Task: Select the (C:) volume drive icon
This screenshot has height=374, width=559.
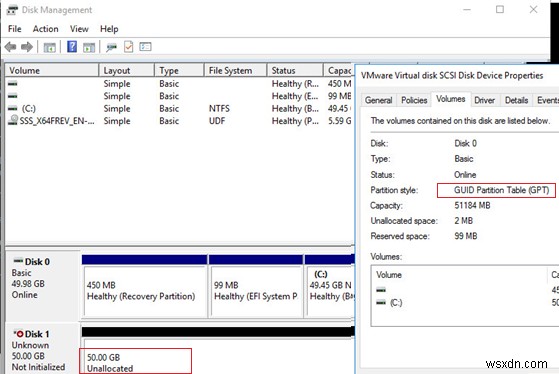Action: tap(12, 108)
